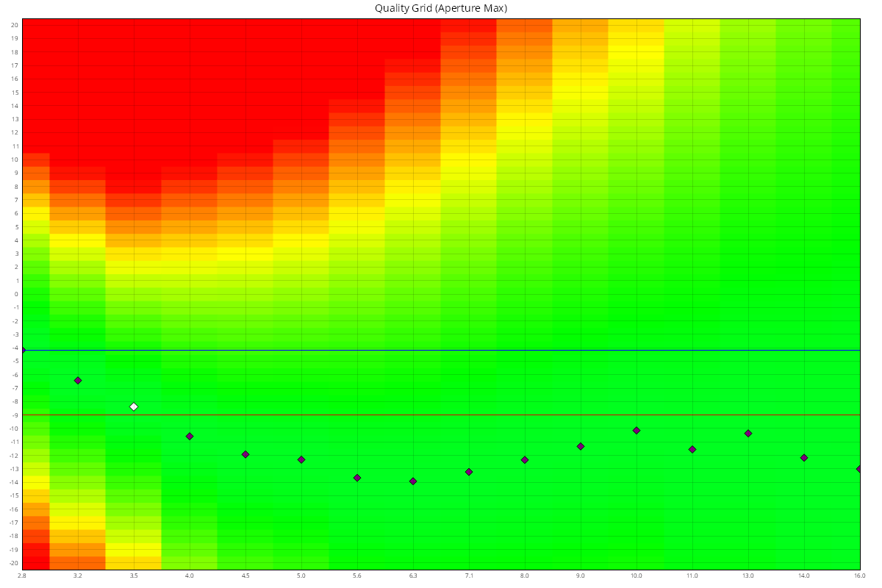Select the white diamond marker at aperture 3.5

coord(134,406)
